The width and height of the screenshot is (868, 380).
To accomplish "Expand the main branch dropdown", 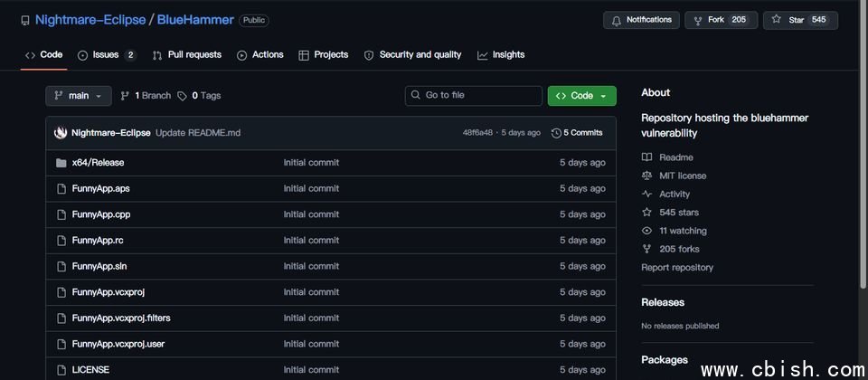I will tap(79, 96).
